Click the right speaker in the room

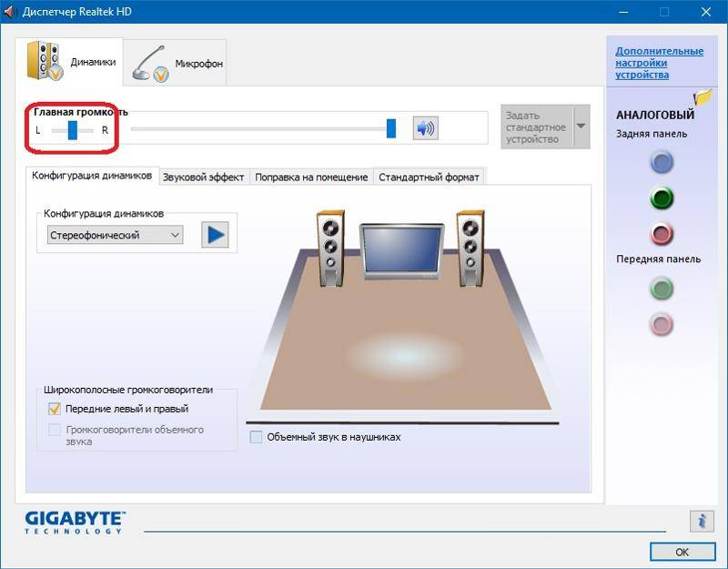470,248
